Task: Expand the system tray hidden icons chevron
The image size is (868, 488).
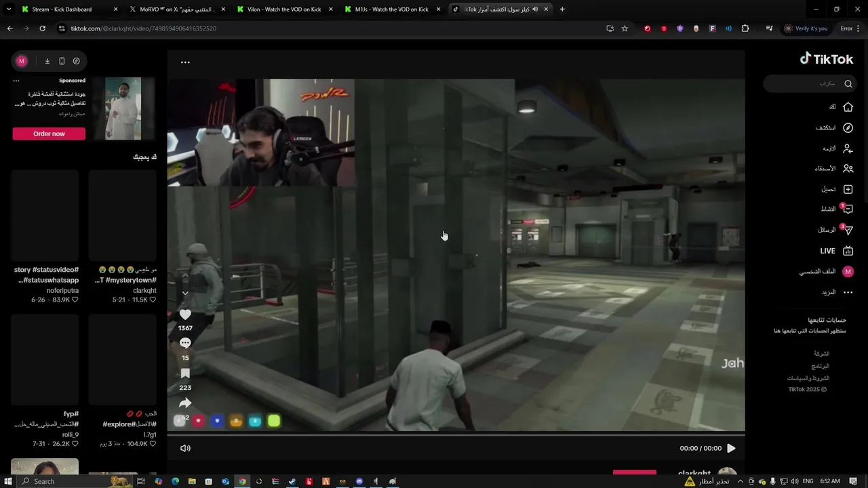Action: tap(741, 481)
